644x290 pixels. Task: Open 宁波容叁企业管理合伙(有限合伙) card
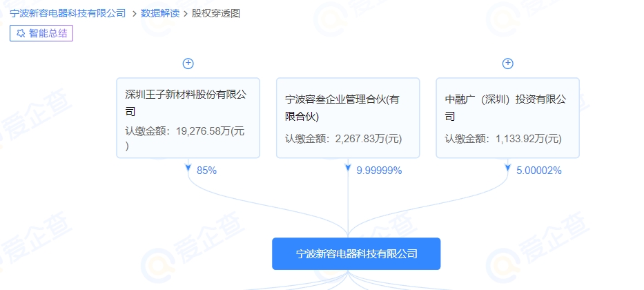348,118
